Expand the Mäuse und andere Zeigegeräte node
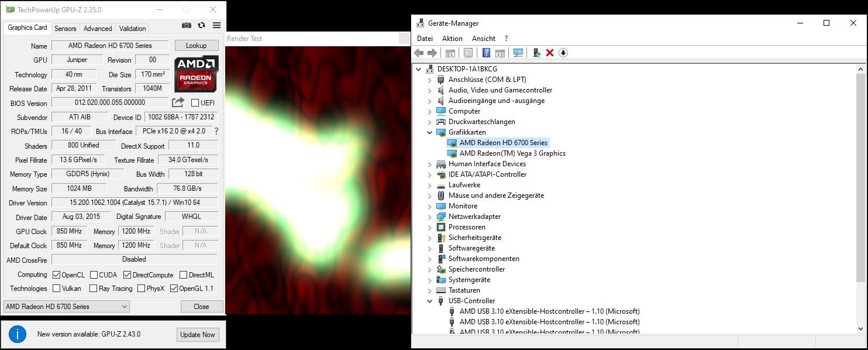The image size is (868, 350). (430, 195)
